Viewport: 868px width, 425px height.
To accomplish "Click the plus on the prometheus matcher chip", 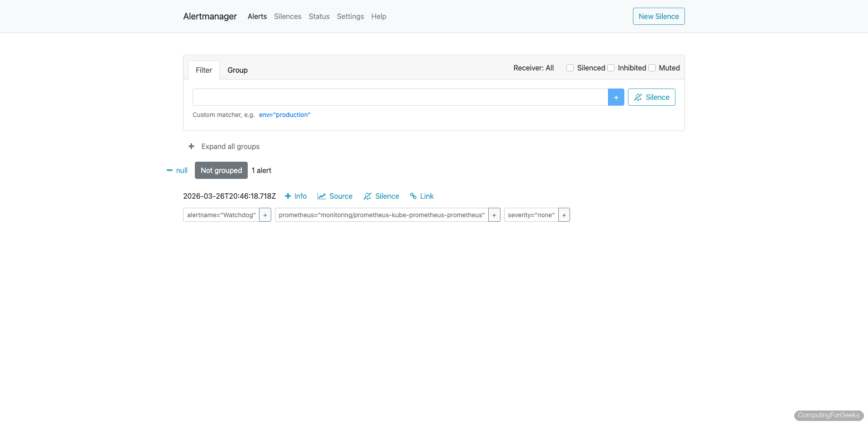I will tap(494, 215).
